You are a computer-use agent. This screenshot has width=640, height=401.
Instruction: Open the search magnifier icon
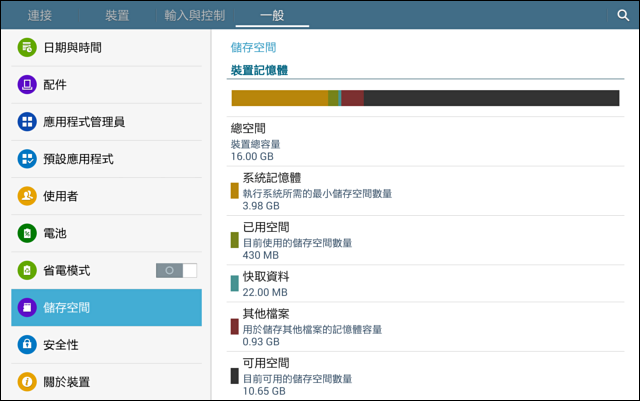point(623,16)
